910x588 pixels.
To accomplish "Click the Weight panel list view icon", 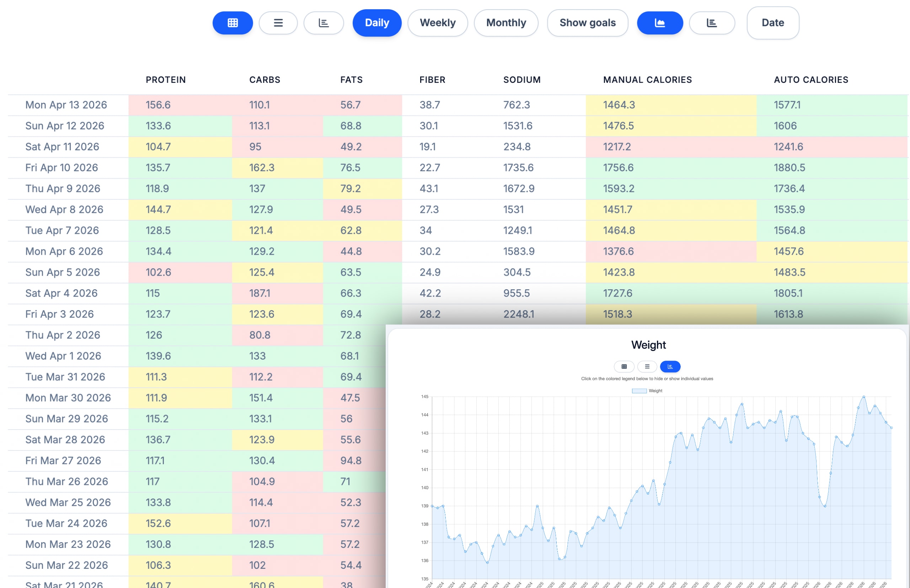I will tap(647, 367).
